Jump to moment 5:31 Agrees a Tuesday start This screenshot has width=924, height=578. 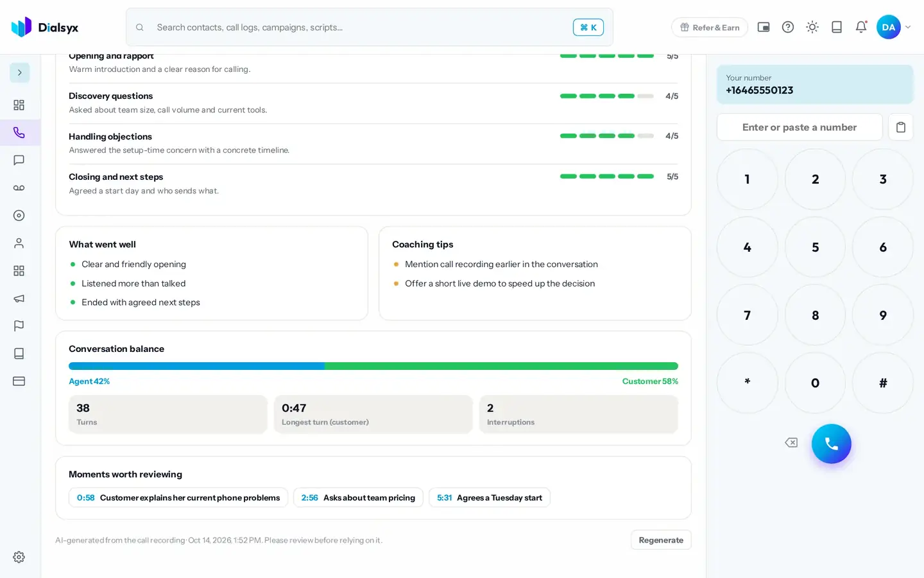[490, 498]
